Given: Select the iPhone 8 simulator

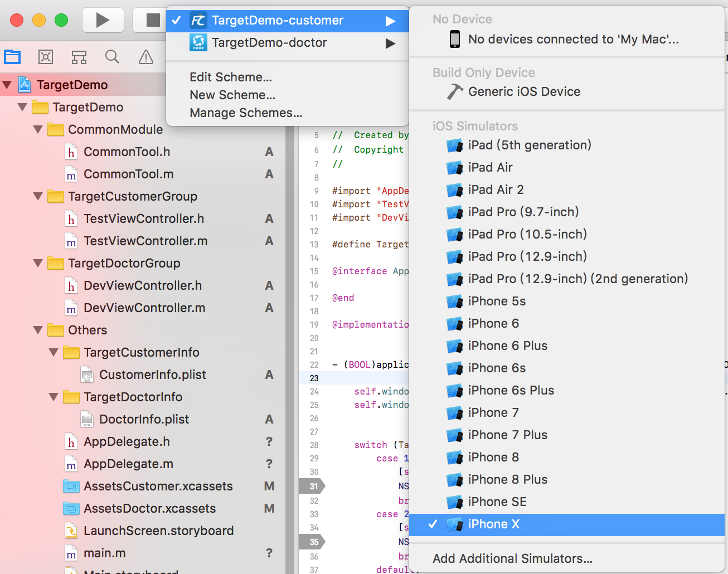Looking at the screenshot, I should [567, 457].
